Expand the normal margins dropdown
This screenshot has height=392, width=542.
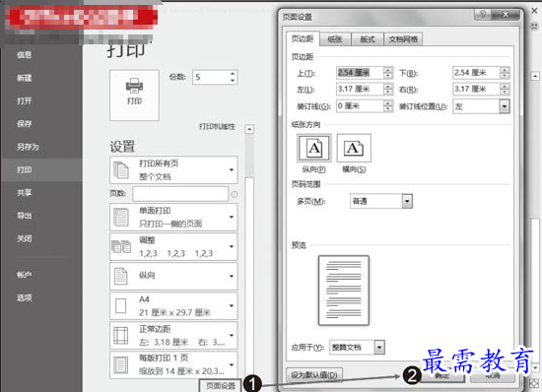pyautogui.click(x=232, y=335)
